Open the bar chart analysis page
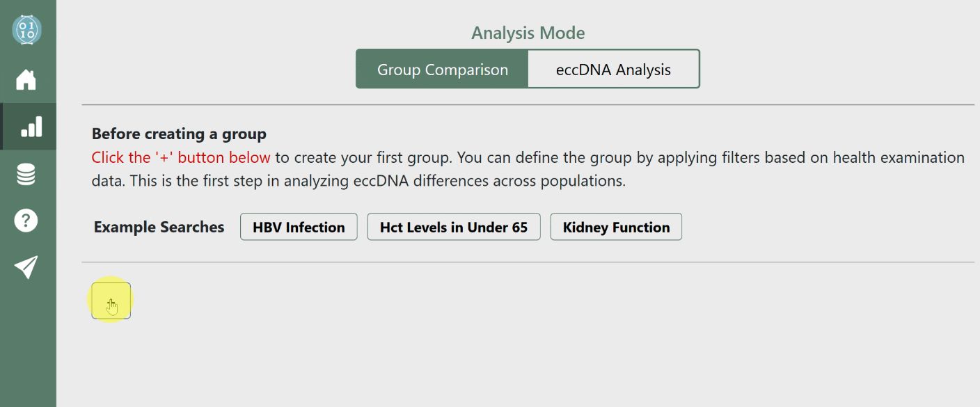Screen dimensions: 980x407 (31, 127)
